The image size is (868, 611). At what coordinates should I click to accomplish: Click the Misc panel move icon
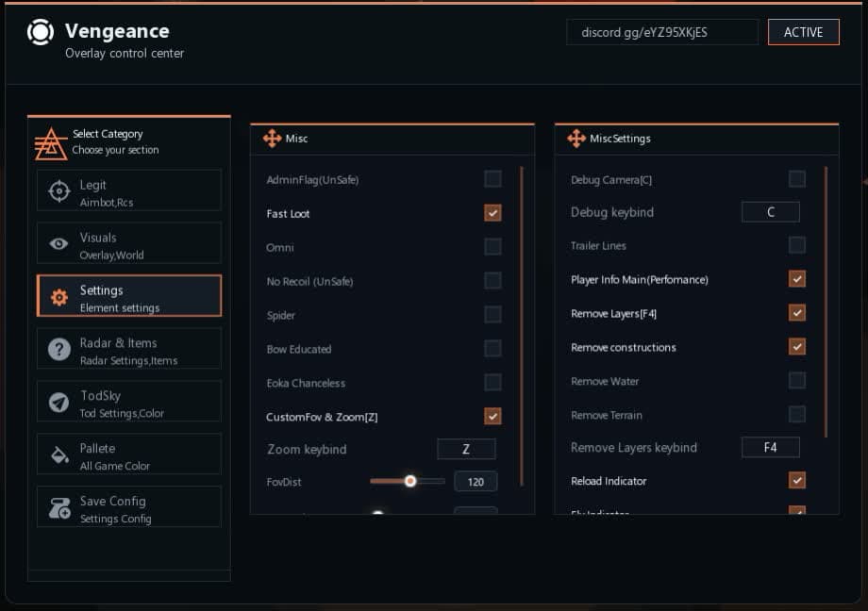272,139
